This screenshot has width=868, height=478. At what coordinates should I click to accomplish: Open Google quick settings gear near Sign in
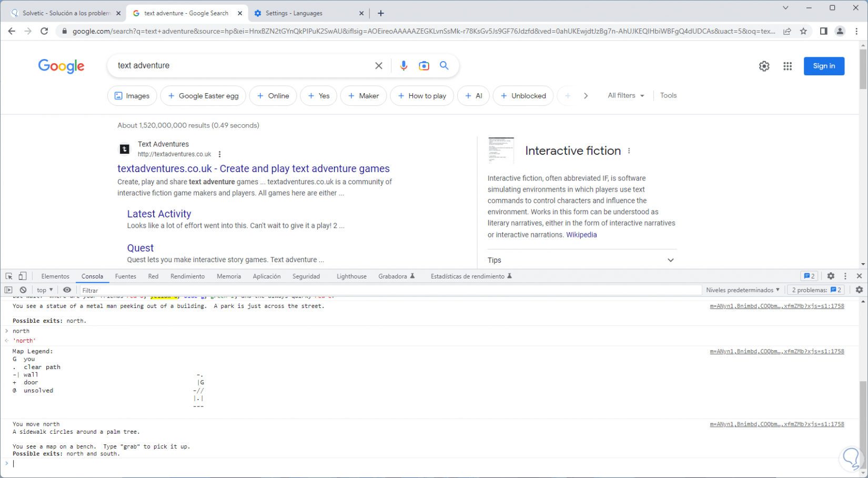pyautogui.click(x=764, y=66)
